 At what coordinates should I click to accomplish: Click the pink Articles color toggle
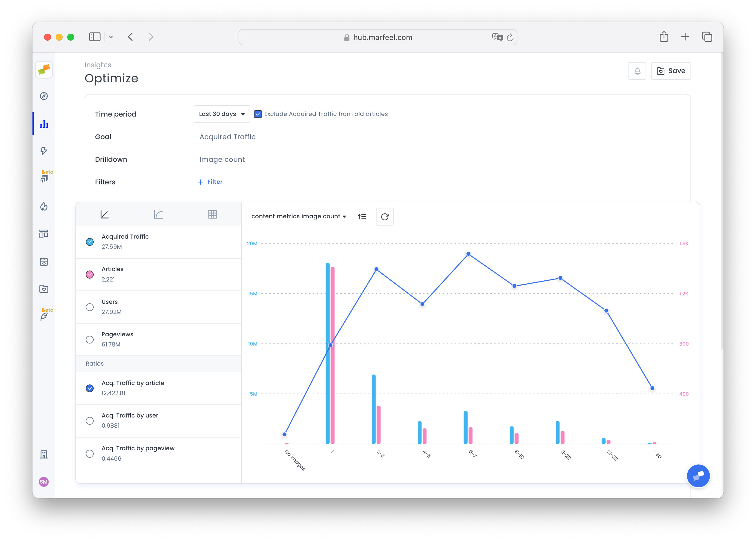[90, 275]
